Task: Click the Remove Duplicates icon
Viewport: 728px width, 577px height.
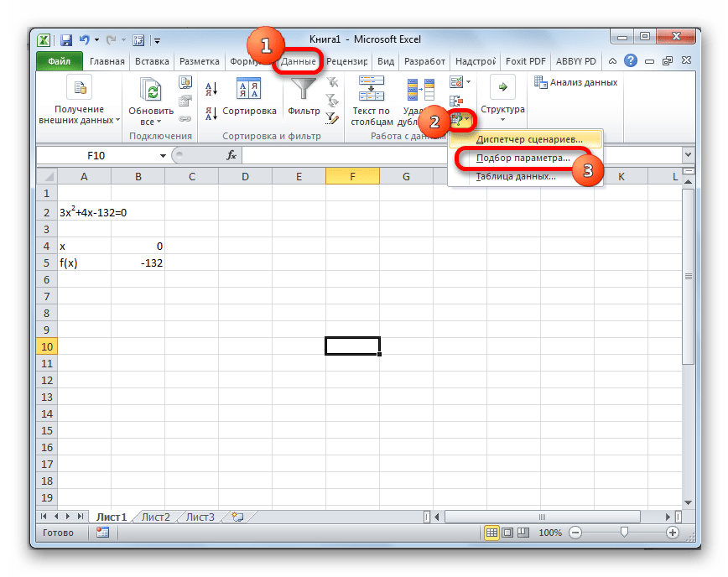Action: (x=421, y=89)
